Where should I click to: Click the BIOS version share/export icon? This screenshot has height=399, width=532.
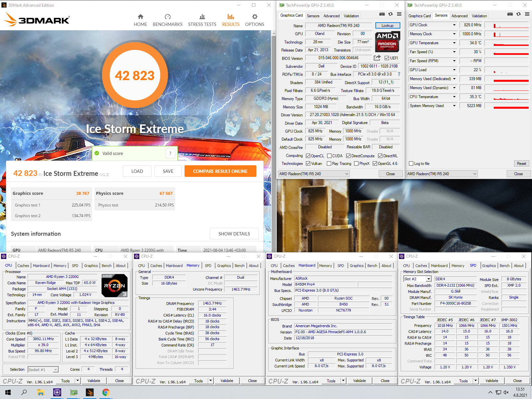(x=377, y=58)
